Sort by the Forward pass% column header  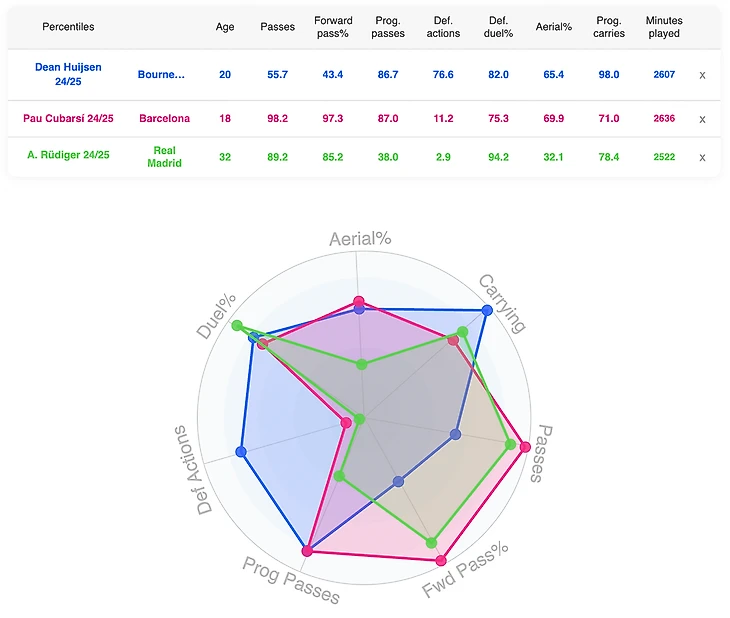(x=331, y=27)
